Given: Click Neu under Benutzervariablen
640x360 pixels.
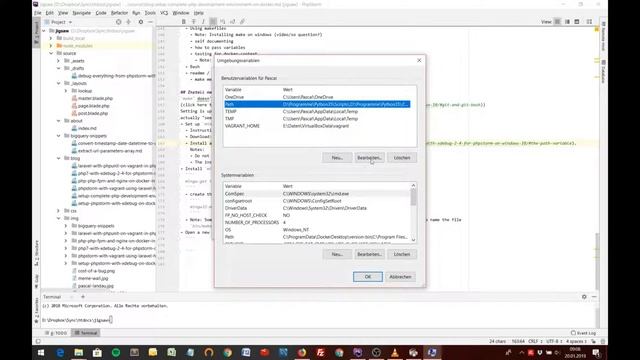Looking at the screenshot, I should pos(337,158).
